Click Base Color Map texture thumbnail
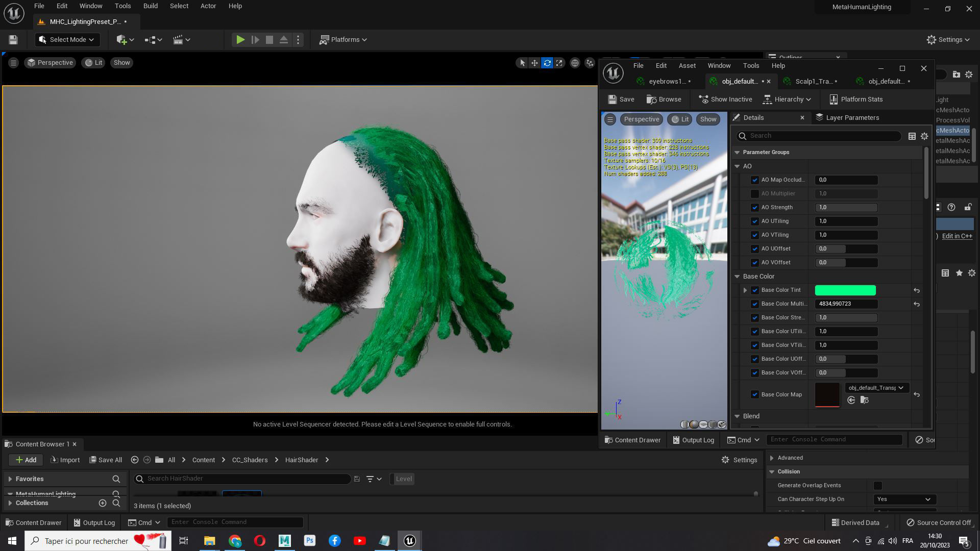Viewport: 980px width, 551px height. coord(827,395)
